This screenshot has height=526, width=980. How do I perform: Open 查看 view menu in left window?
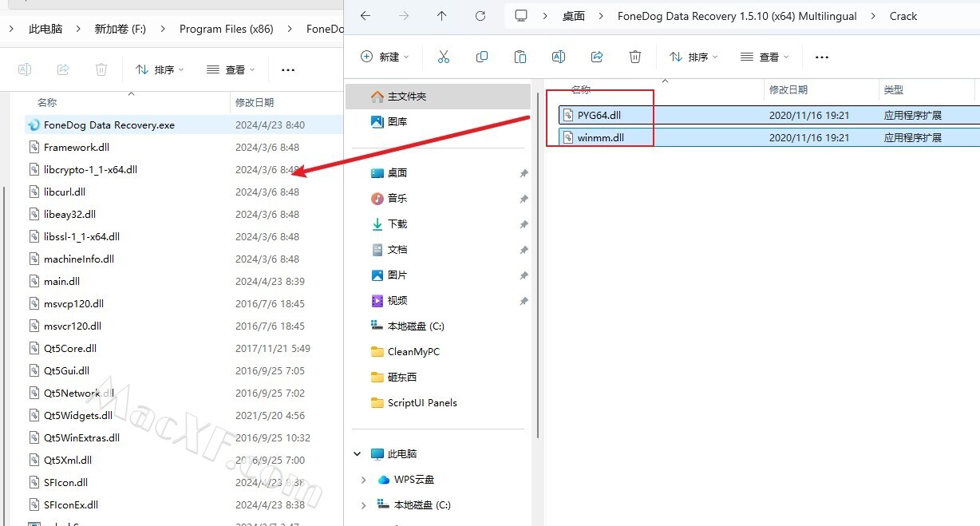(231, 69)
